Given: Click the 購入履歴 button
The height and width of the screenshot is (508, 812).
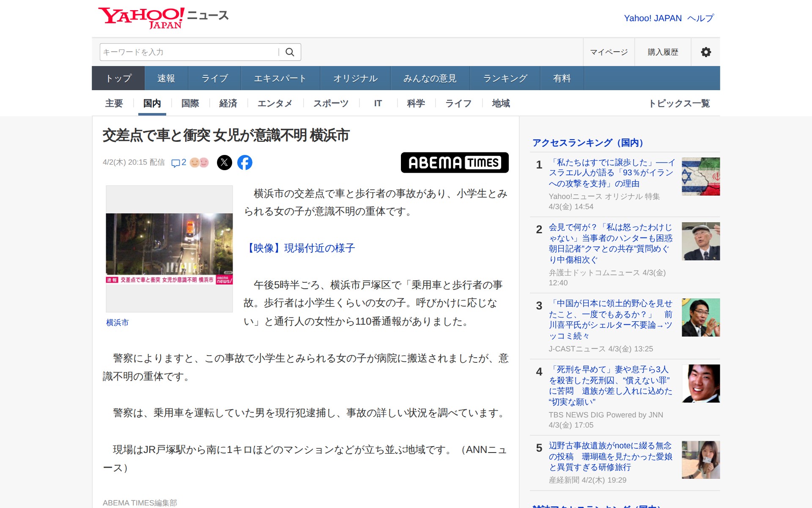Looking at the screenshot, I should tap(663, 52).
